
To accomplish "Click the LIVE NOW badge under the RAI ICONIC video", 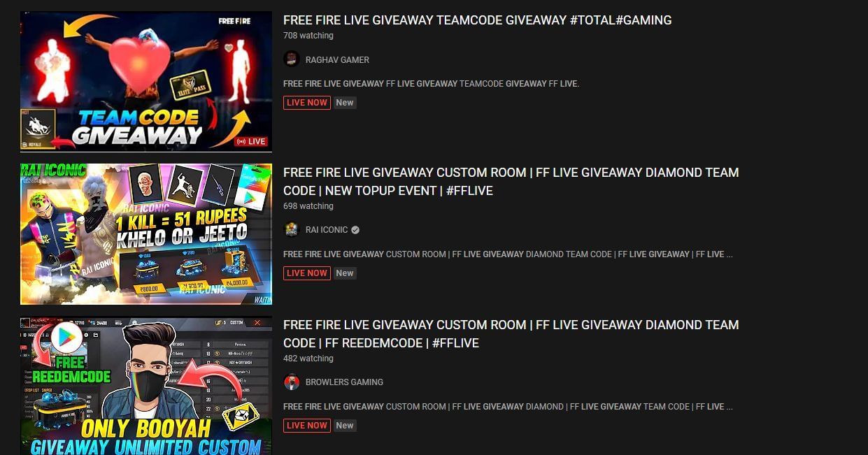I will 307,273.
